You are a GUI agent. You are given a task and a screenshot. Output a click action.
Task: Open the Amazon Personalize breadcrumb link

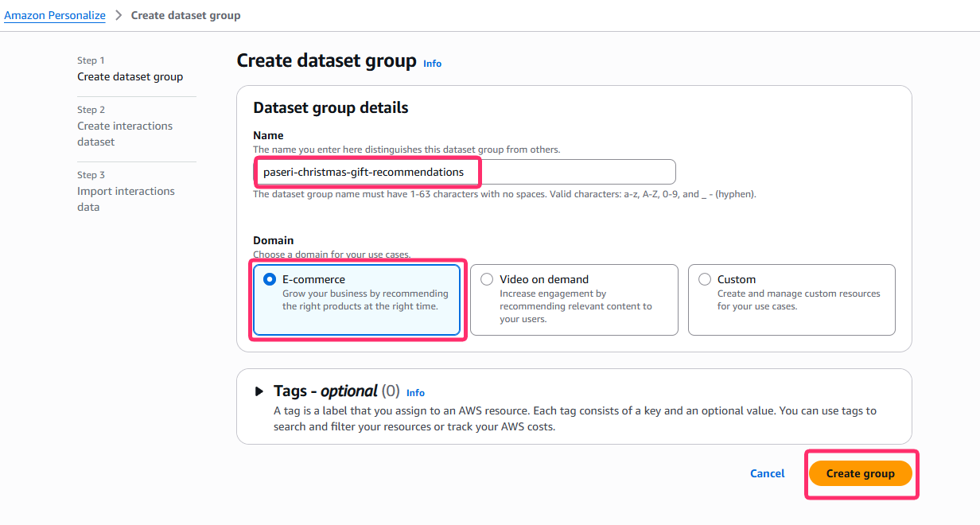[55, 15]
